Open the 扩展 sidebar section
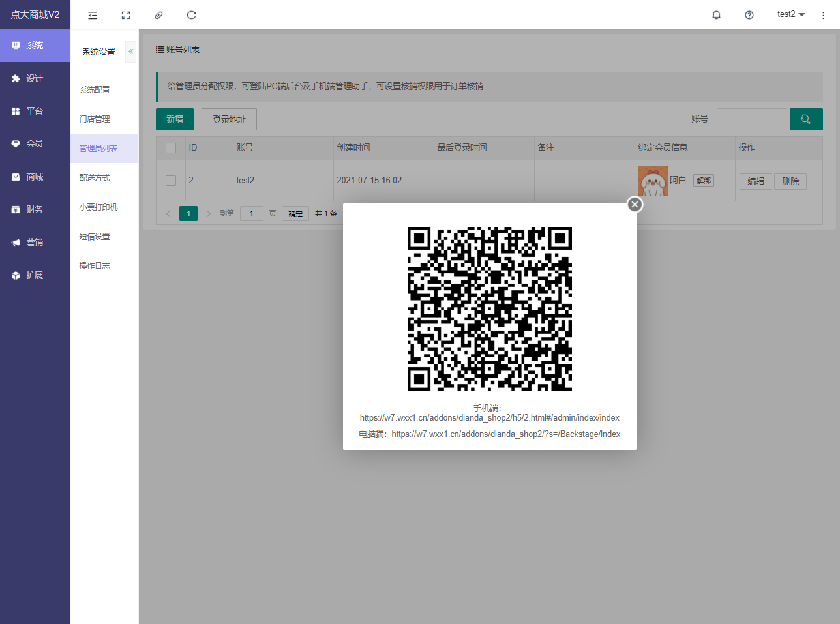Image resolution: width=840 pixels, height=624 pixels. tap(35, 275)
